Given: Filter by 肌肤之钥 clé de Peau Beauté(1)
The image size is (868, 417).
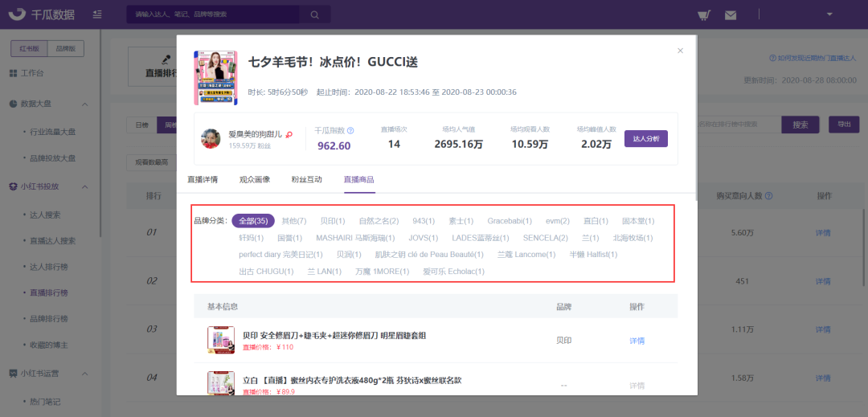Looking at the screenshot, I should pos(429,255).
